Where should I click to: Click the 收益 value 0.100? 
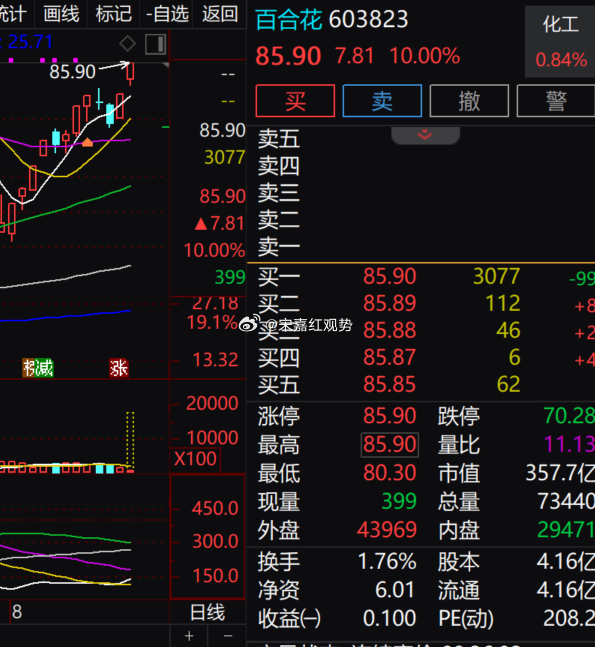tap(389, 618)
